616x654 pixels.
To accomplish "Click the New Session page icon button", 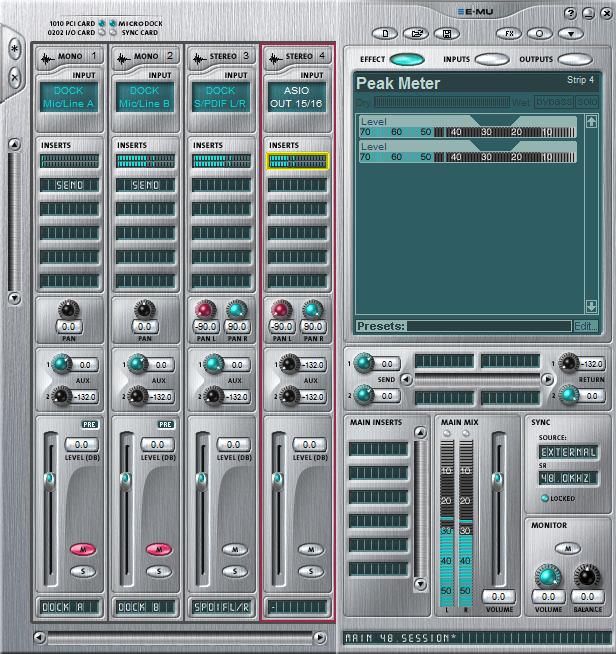I will [385, 34].
